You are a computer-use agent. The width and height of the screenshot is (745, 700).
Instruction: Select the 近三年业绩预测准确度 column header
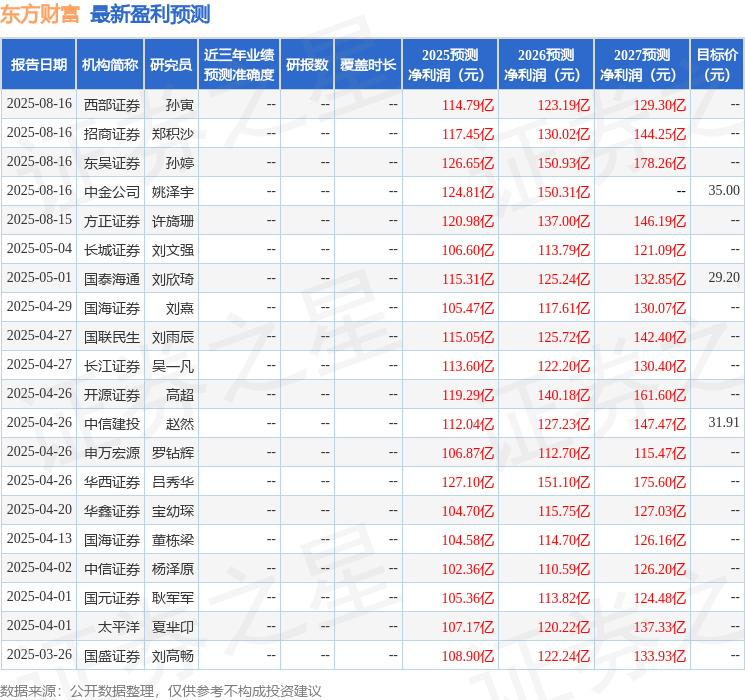(x=239, y=65)
